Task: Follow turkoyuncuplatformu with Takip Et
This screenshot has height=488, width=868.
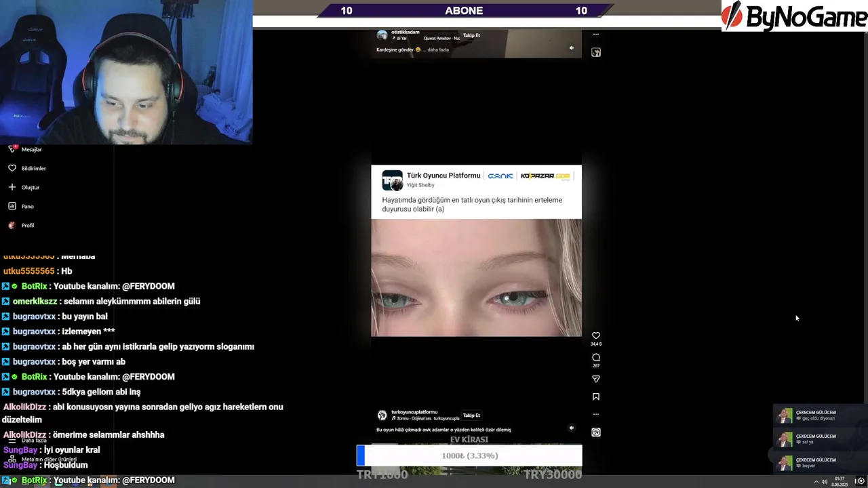Action: [471, 415]
